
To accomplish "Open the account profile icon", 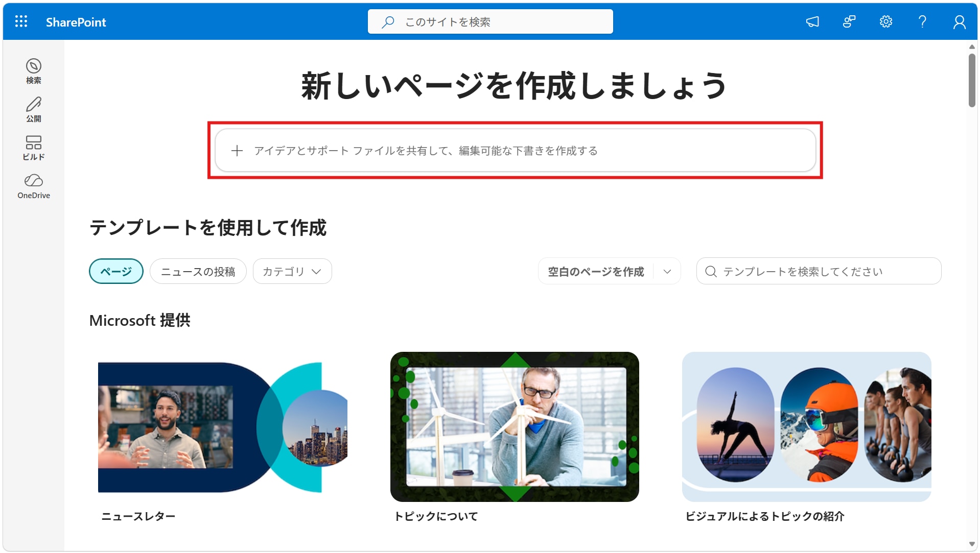I will [959, 22].
